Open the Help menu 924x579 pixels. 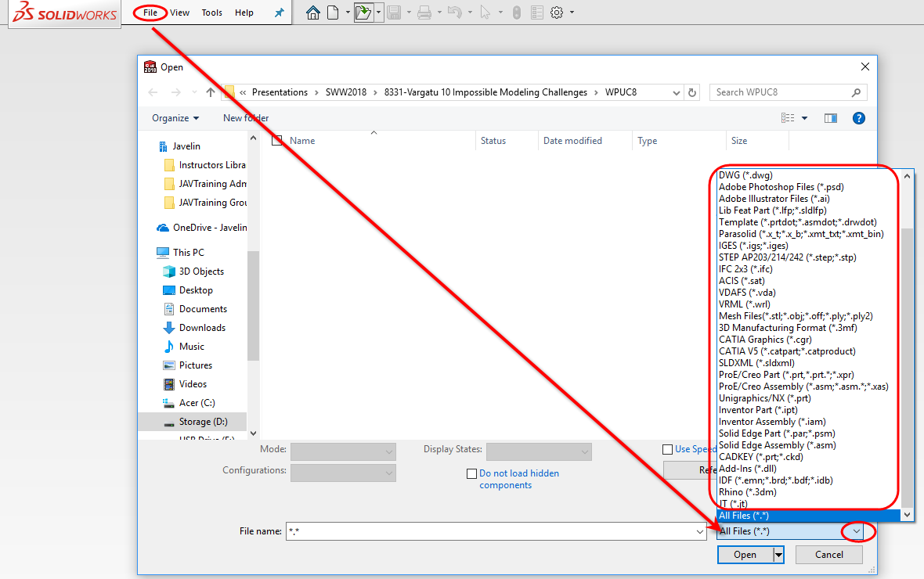(244, 13)
